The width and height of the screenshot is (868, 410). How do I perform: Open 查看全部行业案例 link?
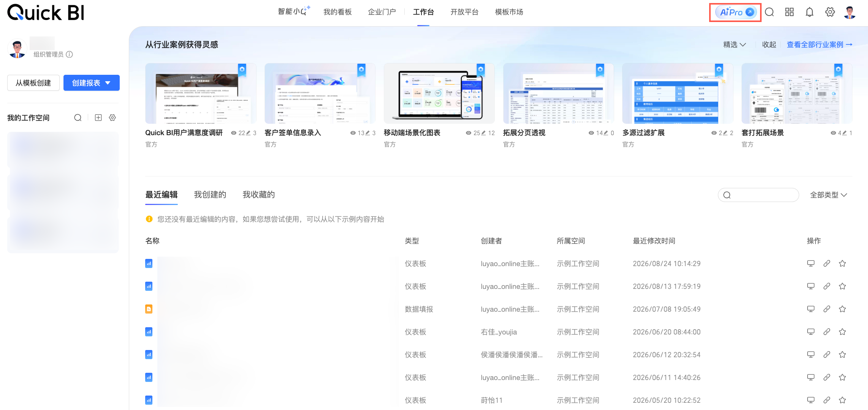(819, 45)
